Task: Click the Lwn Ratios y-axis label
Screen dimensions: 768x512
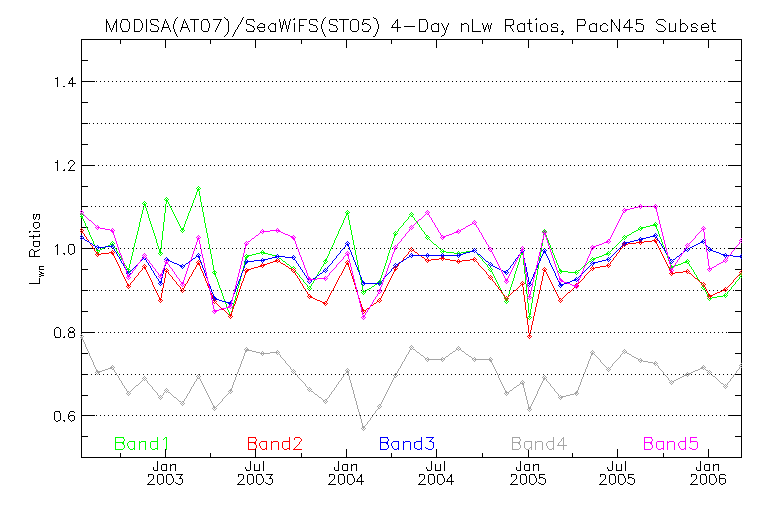Action: (x=36, y=249)
